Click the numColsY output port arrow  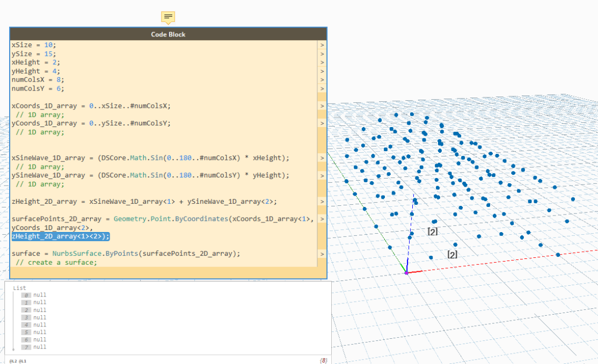pos(322,88)
